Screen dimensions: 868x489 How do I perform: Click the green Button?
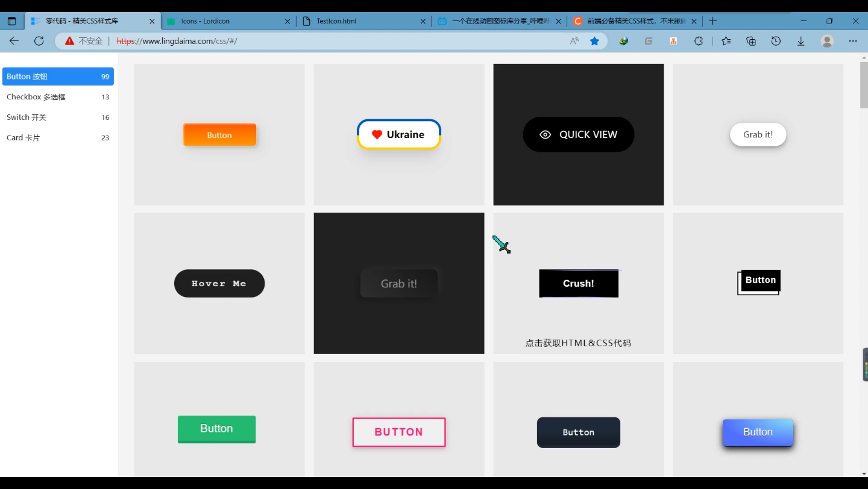point(216,429)
